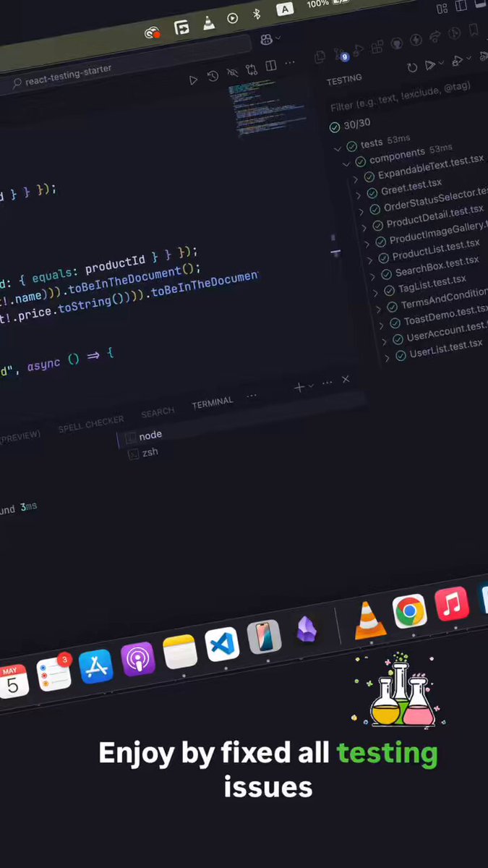
Task: Open Obsidian from the Dock
Action: (307, 629)
